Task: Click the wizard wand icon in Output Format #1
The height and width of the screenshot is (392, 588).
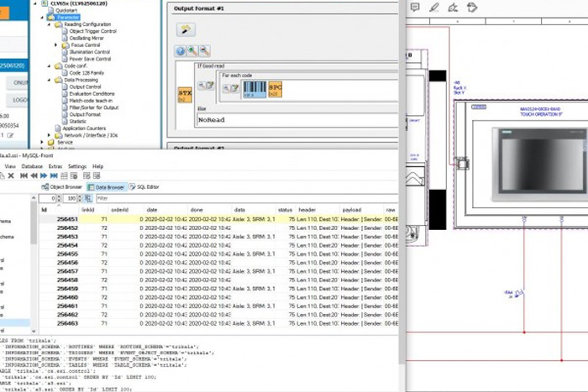Action: [186, 29]
